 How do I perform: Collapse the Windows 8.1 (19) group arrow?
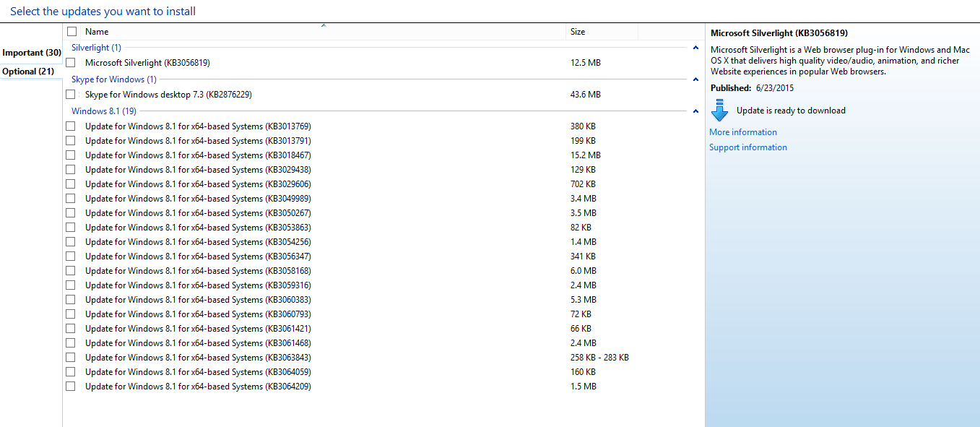[695, 111]
